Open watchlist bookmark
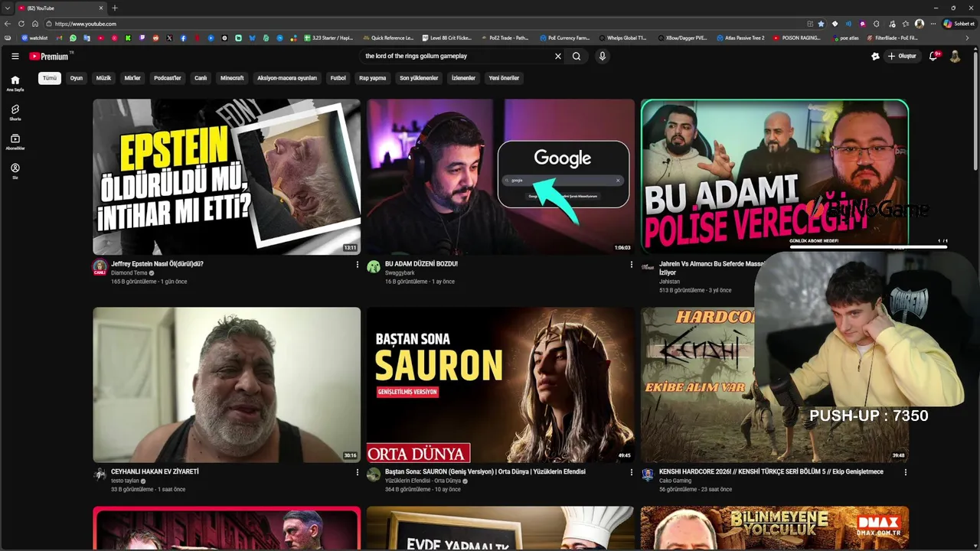This screenshot has width=980, height=551. click(34, 37)
